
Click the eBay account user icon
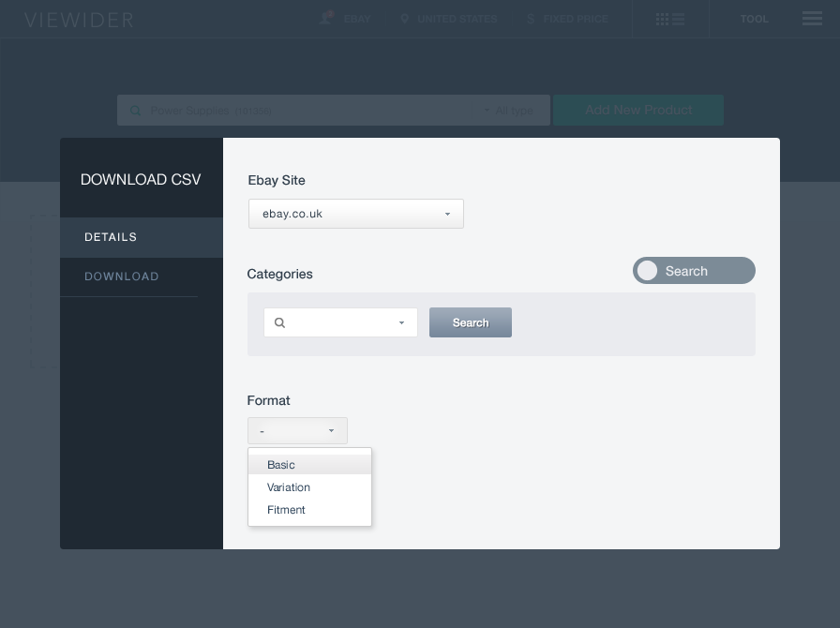326,18
